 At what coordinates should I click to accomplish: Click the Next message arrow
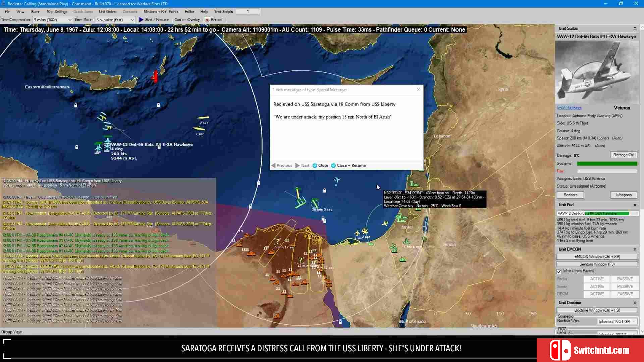pos(302,165)
